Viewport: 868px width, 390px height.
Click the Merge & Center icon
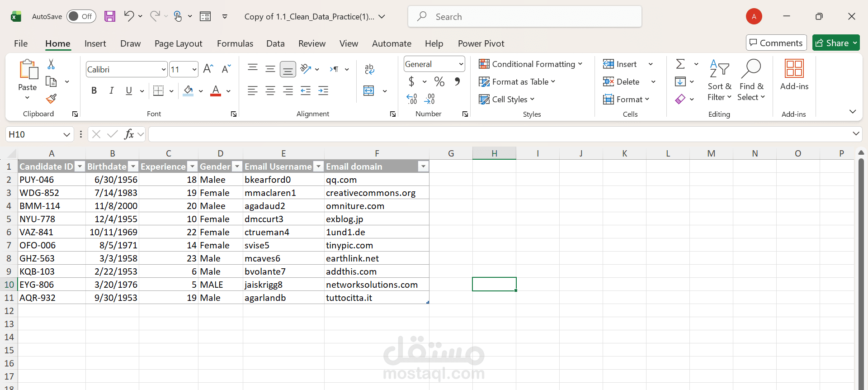tap(369, 91)
